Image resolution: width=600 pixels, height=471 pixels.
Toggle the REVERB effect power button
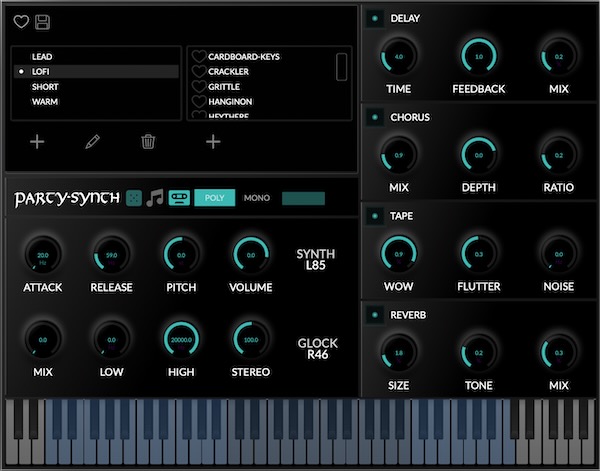point(375,315)
